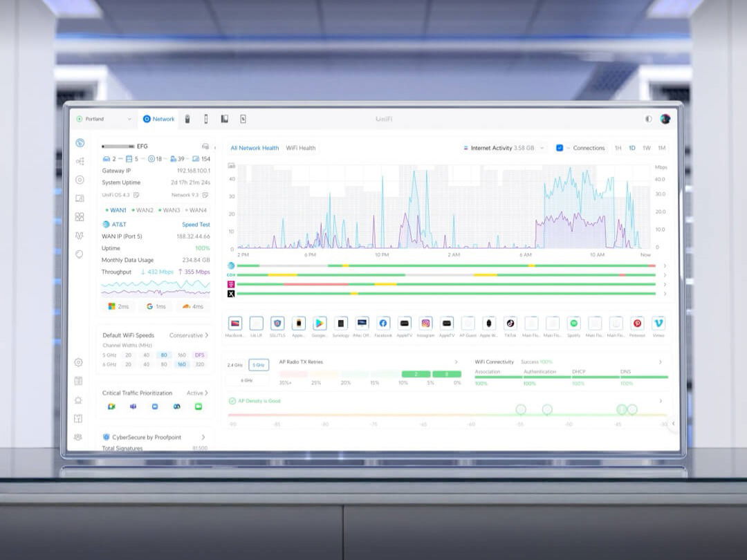This screenshot has height=560, width=747.
Task: Select the 2.4 GHz band button
Action: [234, 365]
